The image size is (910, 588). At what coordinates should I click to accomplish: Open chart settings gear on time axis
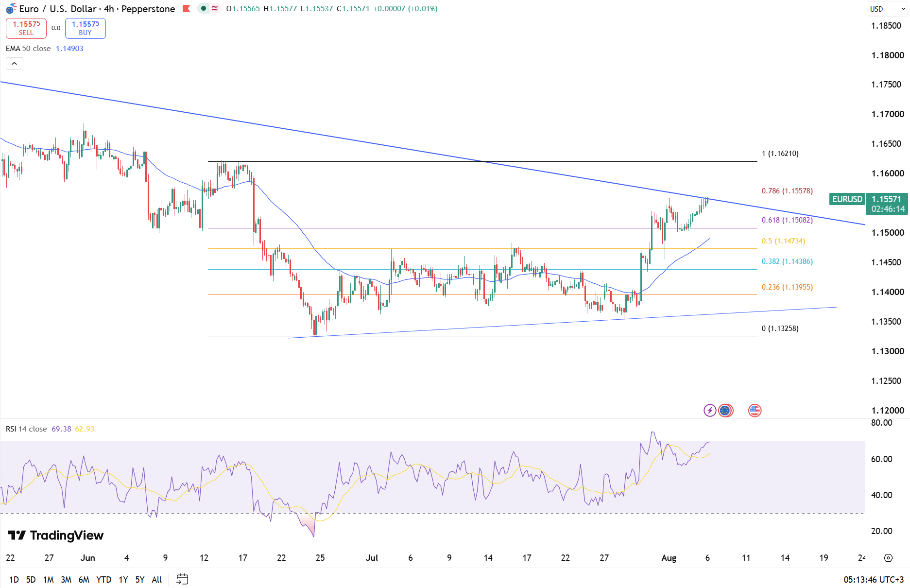888,558
